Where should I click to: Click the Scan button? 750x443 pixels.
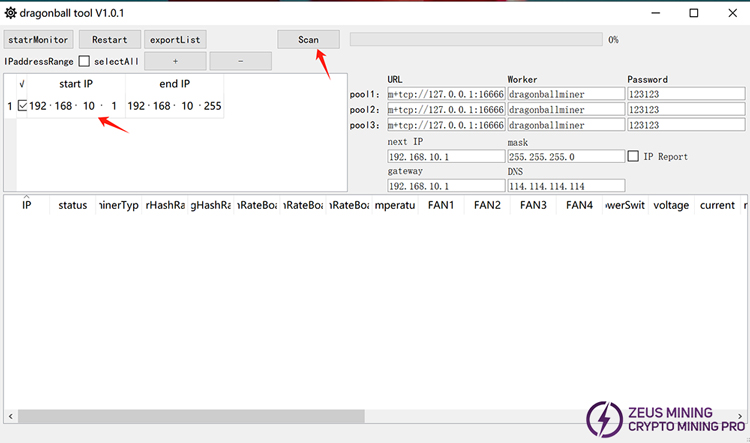click(308, 40)
